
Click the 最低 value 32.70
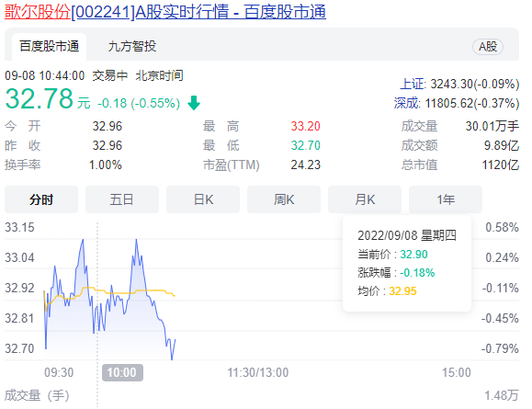click(x=305, y=145)
